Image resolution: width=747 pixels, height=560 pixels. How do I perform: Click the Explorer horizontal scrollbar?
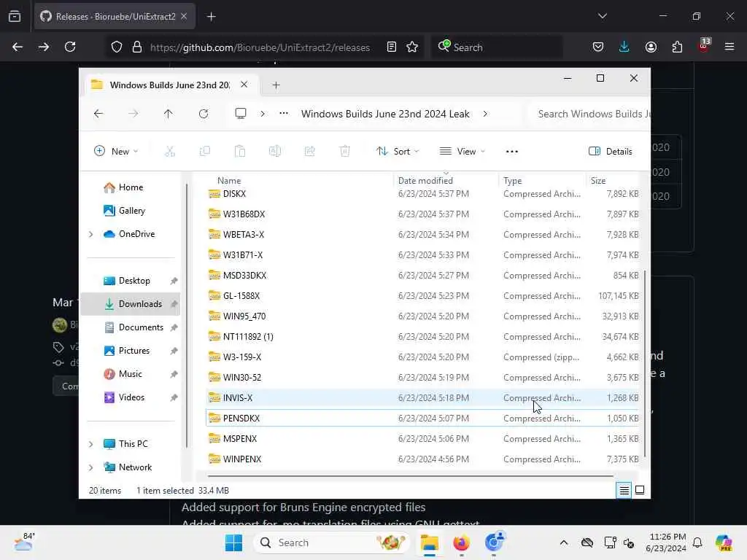point(411,475)
